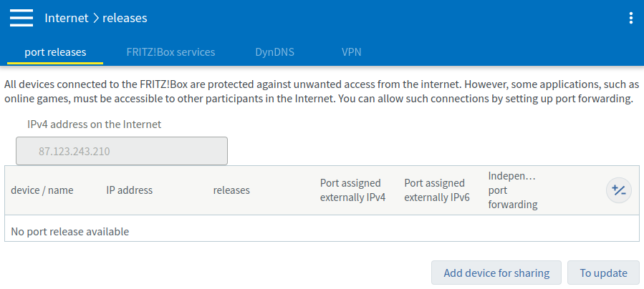This screenshot has width=644, height=289.
Task: Open the three-dot options menu
Action: pyautogui.click(x=630, y=18)
